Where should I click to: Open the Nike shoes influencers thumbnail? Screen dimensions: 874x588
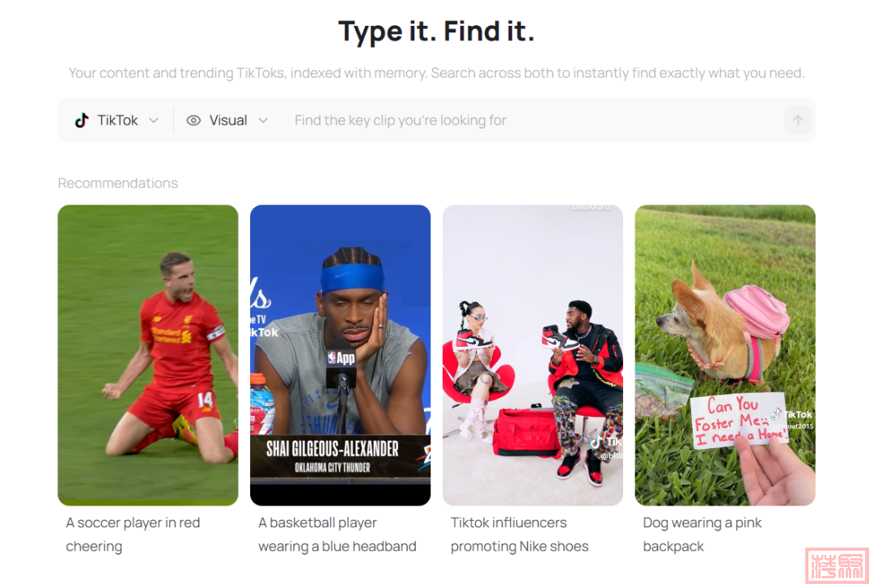pos(532,355)
